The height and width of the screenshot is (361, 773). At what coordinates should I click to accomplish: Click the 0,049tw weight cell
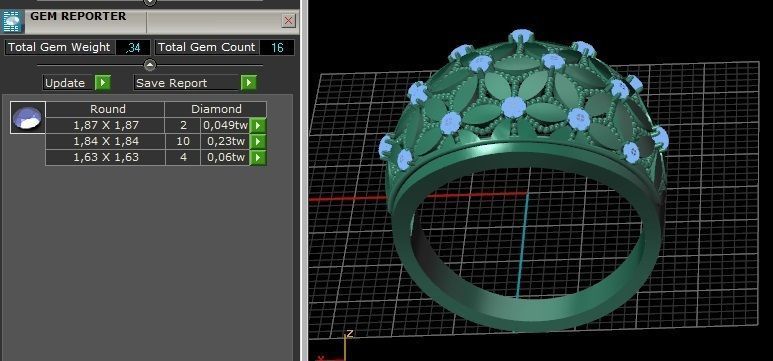coord(225,125)
